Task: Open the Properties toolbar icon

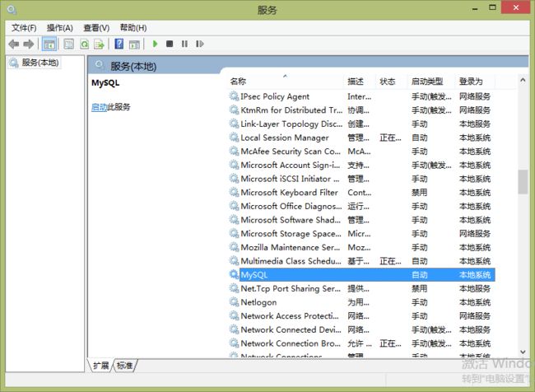Action: coord(69,44)
